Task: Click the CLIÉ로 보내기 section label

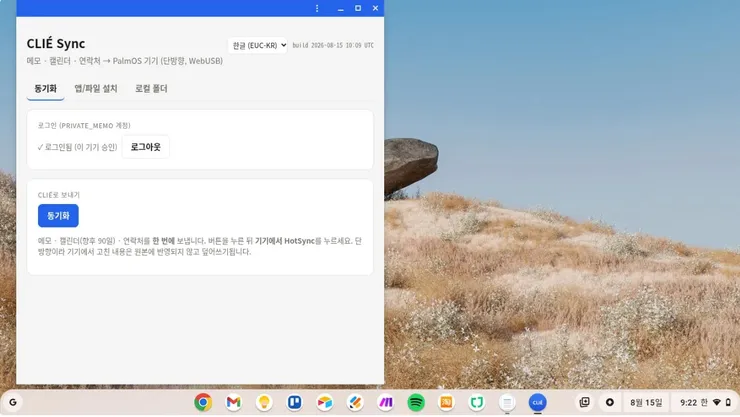Action: [x=59, y=195]
